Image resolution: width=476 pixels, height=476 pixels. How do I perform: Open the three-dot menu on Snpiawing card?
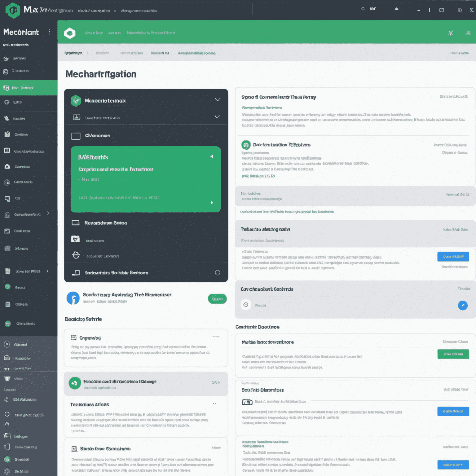(x=216, y=337)
